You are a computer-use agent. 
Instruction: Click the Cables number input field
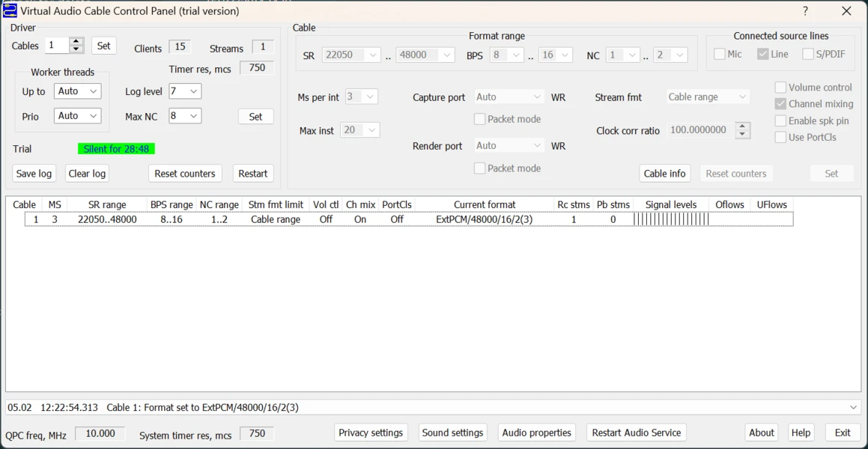pyautogui.click(x=57, y=46)
